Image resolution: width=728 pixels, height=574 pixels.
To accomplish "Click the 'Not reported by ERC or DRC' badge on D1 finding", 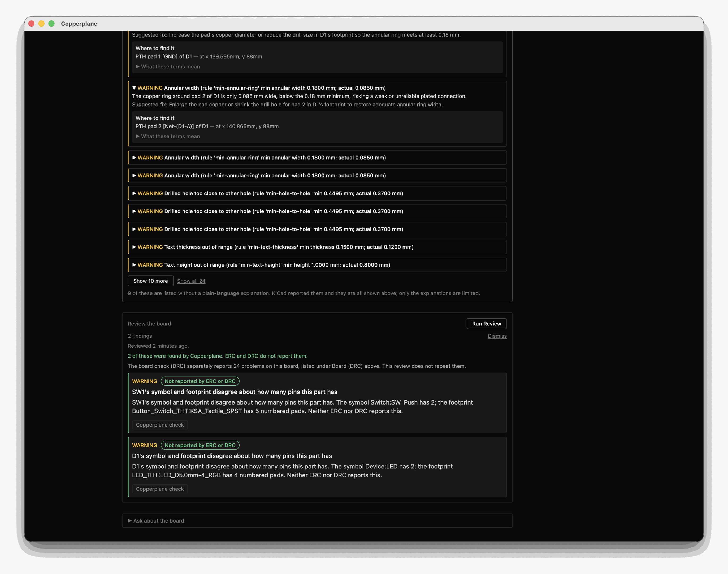I will coord(200,445).
